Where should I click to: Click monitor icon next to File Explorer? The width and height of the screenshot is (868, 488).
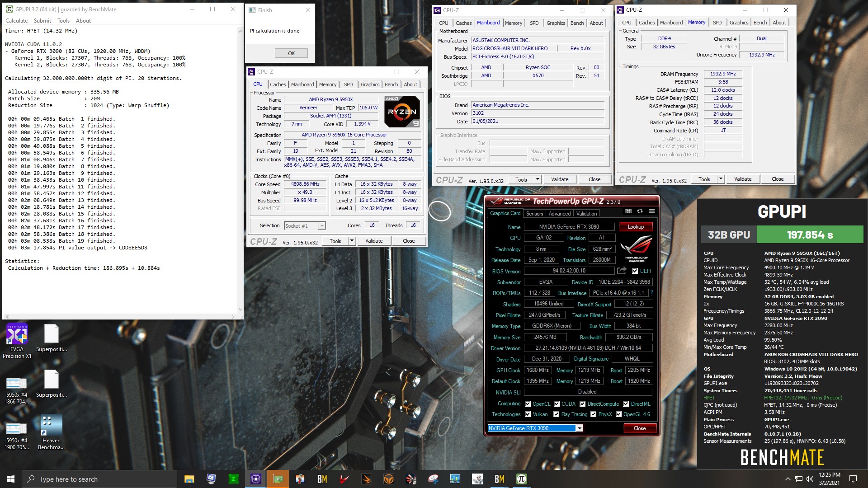coord(211,479)
